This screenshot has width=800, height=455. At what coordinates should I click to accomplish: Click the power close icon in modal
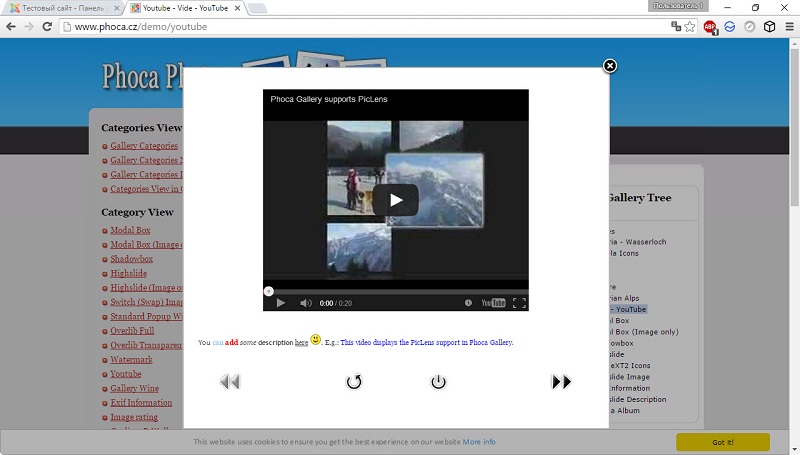tap(438, 382)
